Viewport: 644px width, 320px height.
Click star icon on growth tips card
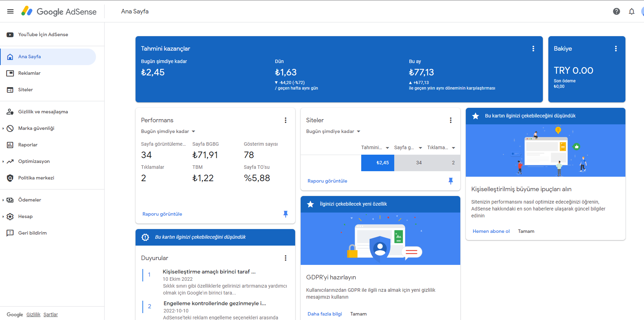coord(475,116)
